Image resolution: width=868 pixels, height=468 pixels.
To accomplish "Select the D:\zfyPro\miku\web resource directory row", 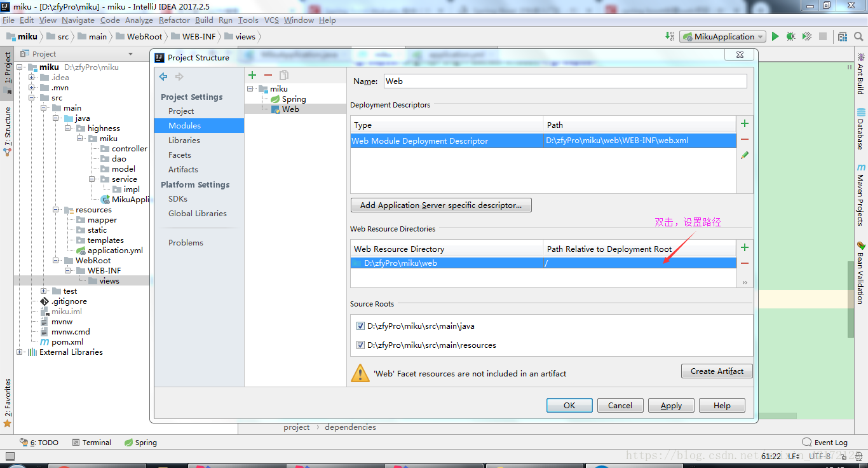I will click(543, 263).
